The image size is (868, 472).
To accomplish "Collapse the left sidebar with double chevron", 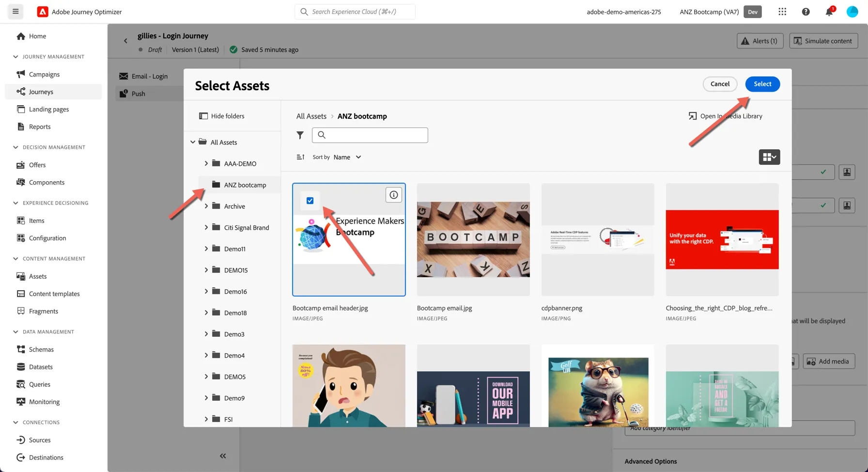I will pyautogui.click(x=223, y=456).
